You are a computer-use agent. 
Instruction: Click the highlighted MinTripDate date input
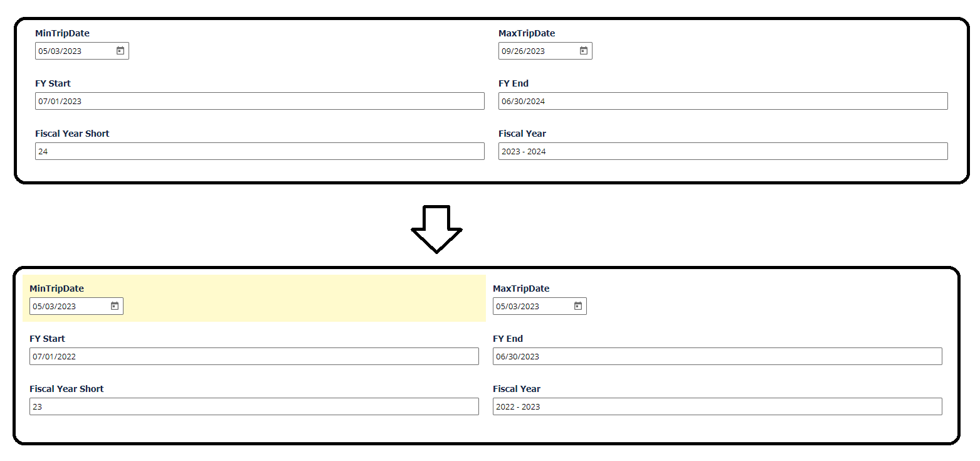[76, 306]
